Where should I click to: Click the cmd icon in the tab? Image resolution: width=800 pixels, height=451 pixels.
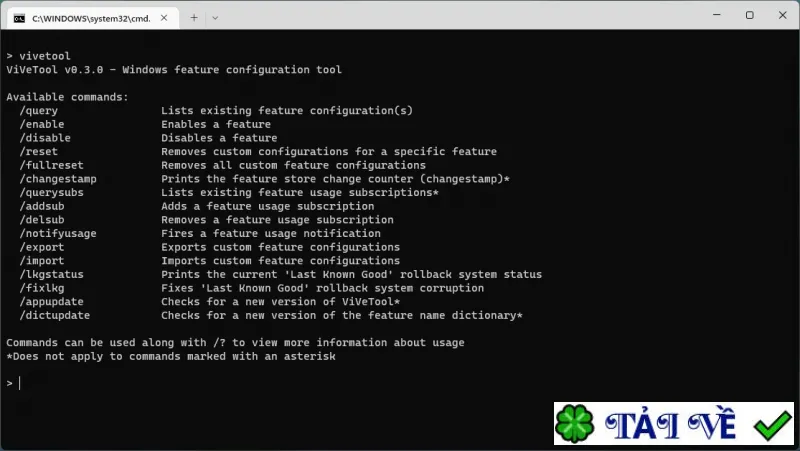[19, 18]
